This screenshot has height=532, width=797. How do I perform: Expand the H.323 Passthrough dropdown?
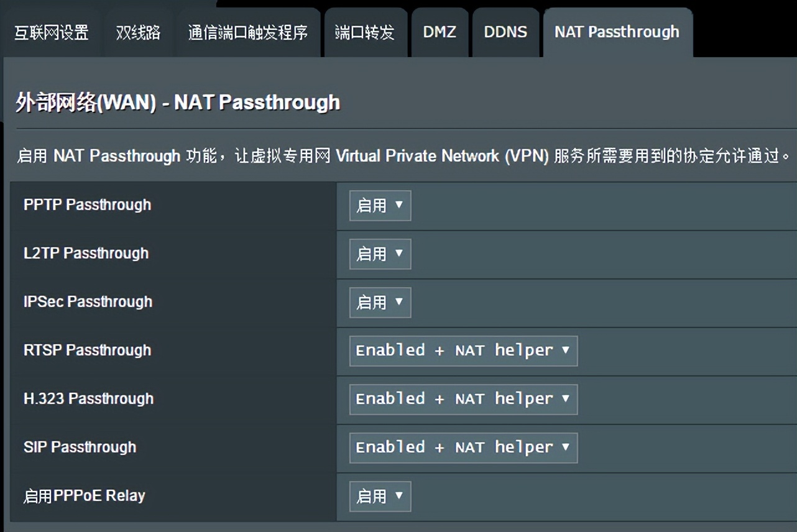(463, 400)
